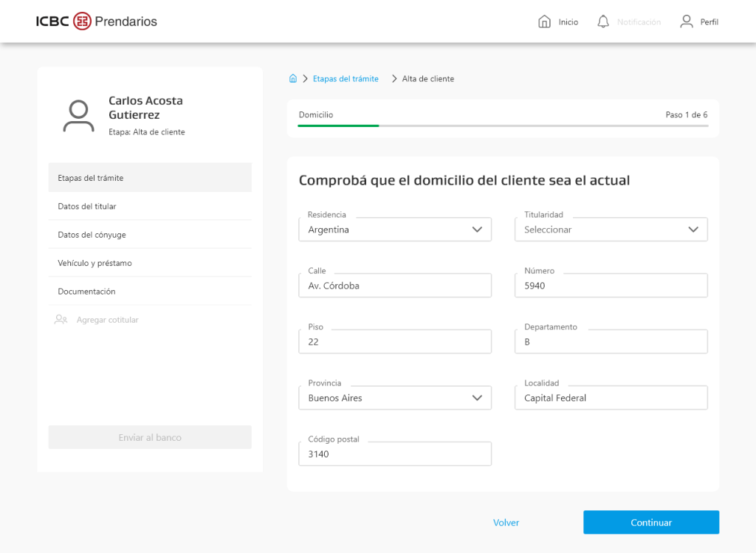Focus the Departamento input field
Image resolution: width=756 pixels, height=553 pixels.
click(611, 341)
